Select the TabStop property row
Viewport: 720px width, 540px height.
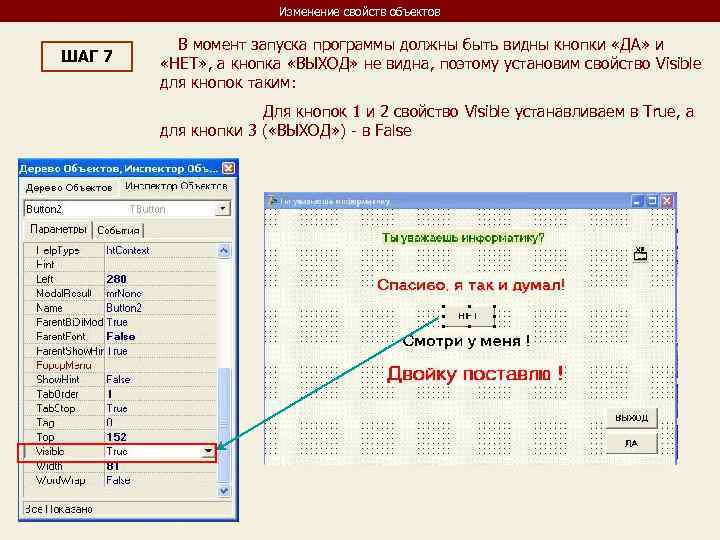(120, 409)
